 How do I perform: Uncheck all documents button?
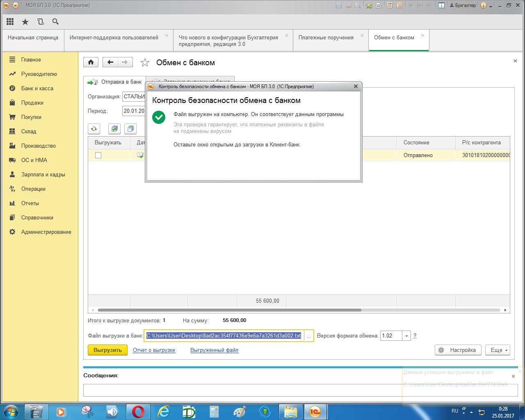pos(130,129)
